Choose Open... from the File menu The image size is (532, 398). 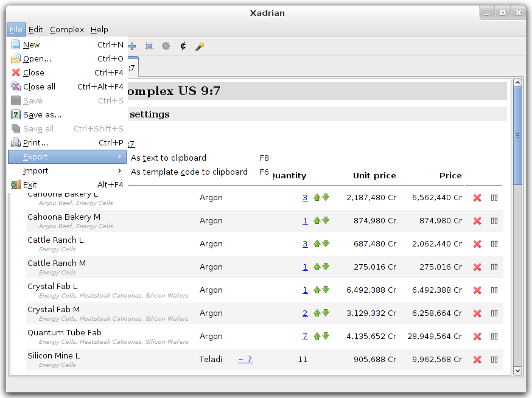pyautogui.click(x=67, y=58)
